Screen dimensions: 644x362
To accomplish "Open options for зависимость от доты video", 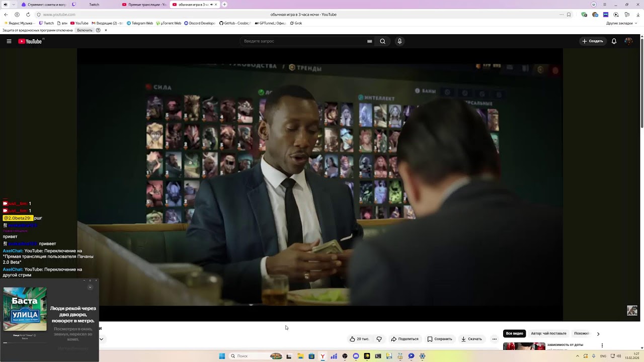I will pos(602,345).
